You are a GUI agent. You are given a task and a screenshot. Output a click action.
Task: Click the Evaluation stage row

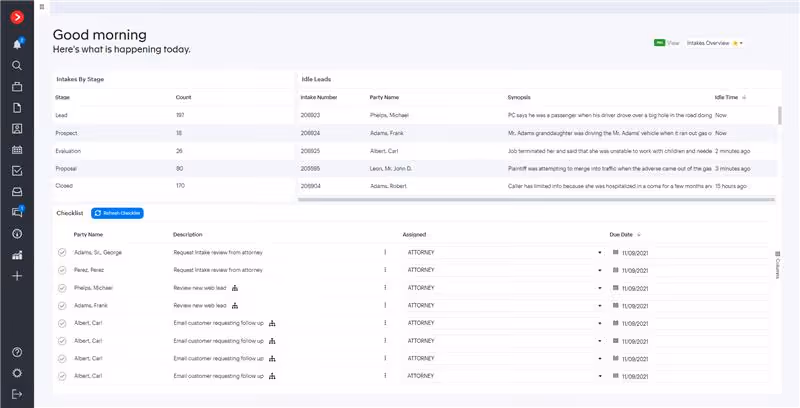pos(173,151)
